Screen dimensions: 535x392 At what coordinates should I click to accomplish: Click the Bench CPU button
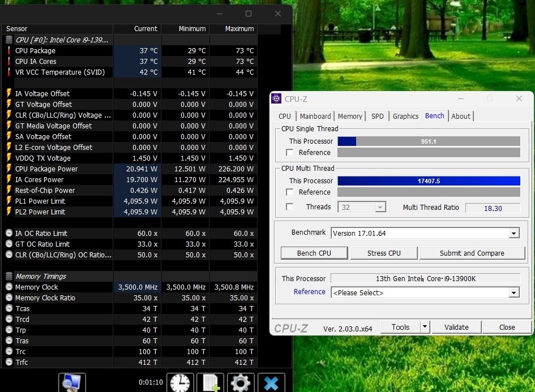(314, 253)
